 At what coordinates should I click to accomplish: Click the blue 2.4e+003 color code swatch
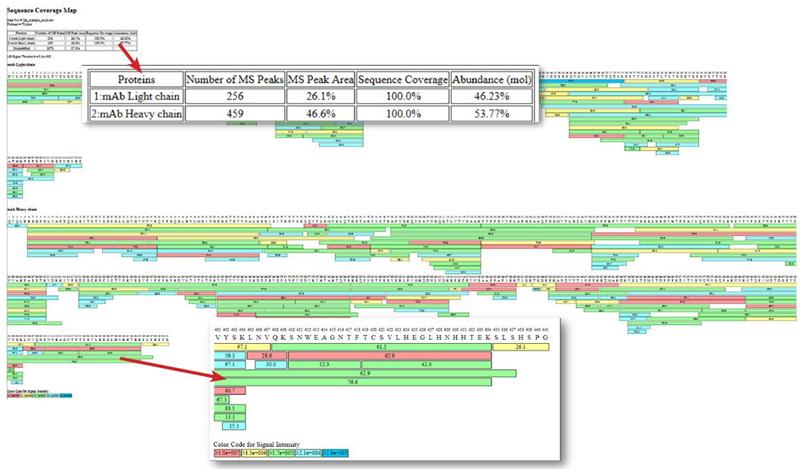pos(336,452)
